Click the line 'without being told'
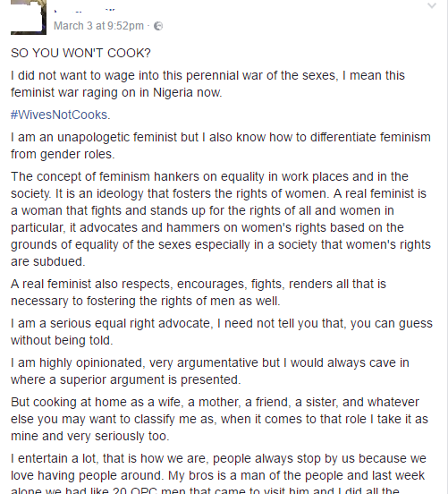Viewport: 448px width, 494px height. coord(62,341)
